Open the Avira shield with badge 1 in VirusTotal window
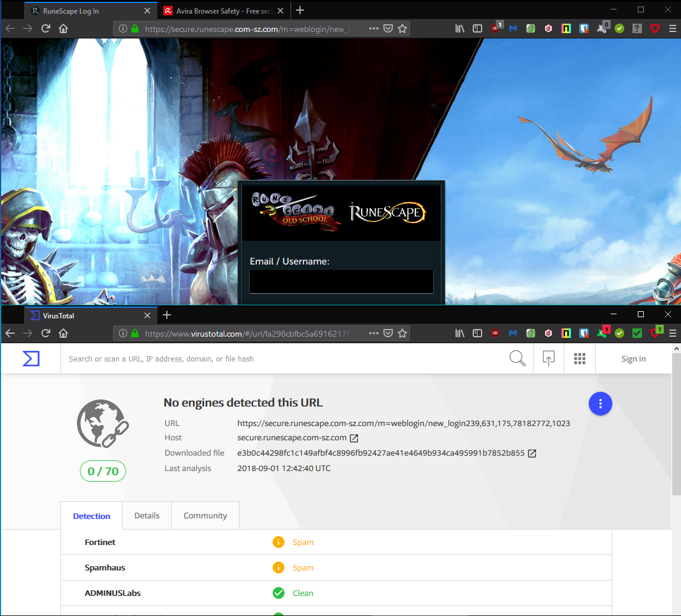The width and height of the screenshot is (681, 616). click(x=657, y=333)
